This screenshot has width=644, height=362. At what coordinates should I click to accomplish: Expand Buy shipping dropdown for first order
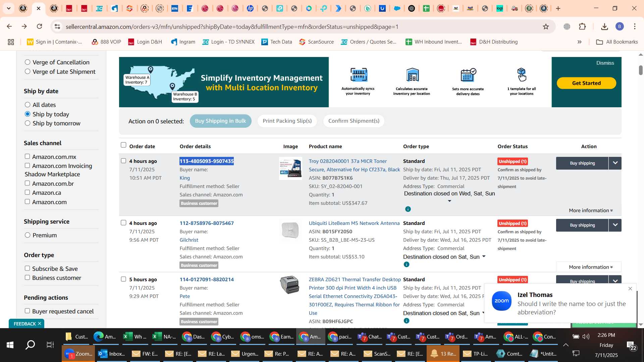(615, 163)
